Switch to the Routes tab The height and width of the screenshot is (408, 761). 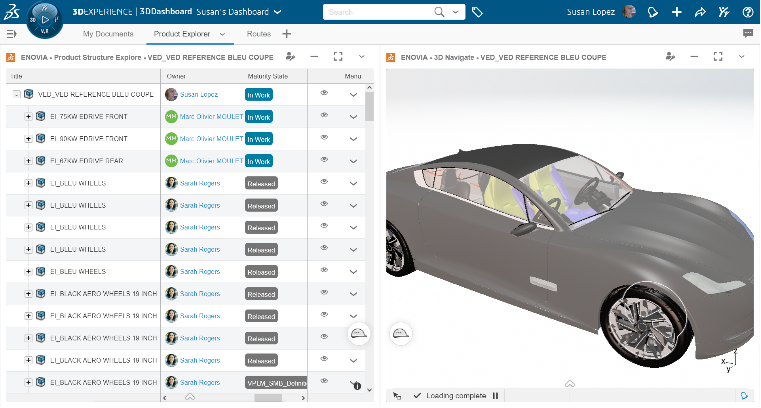coord(258,33)
